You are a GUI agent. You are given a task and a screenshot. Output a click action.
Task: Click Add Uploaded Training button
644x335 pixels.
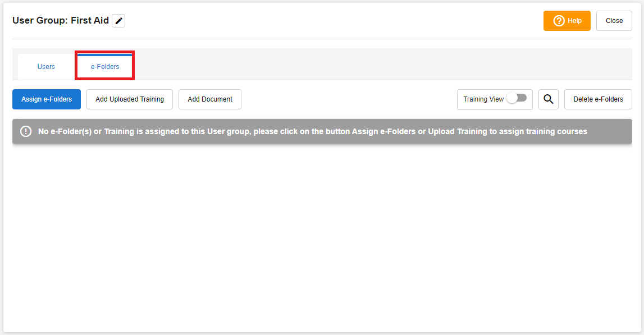130,99
